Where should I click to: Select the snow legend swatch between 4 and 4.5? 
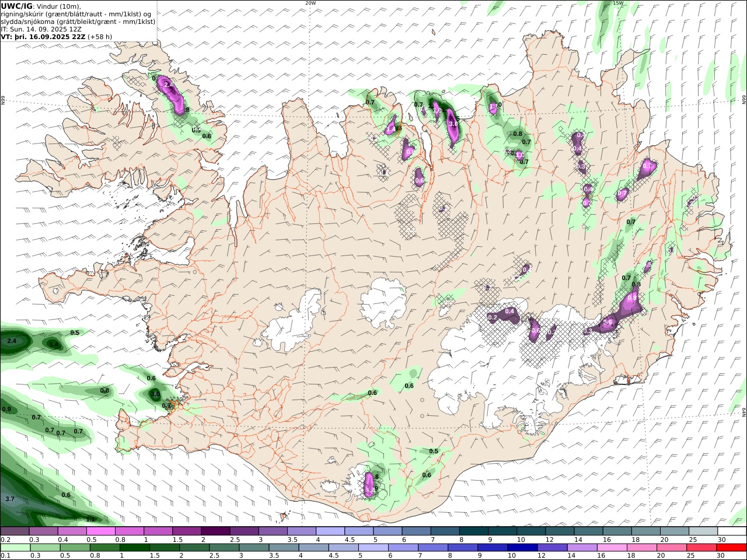330,531
